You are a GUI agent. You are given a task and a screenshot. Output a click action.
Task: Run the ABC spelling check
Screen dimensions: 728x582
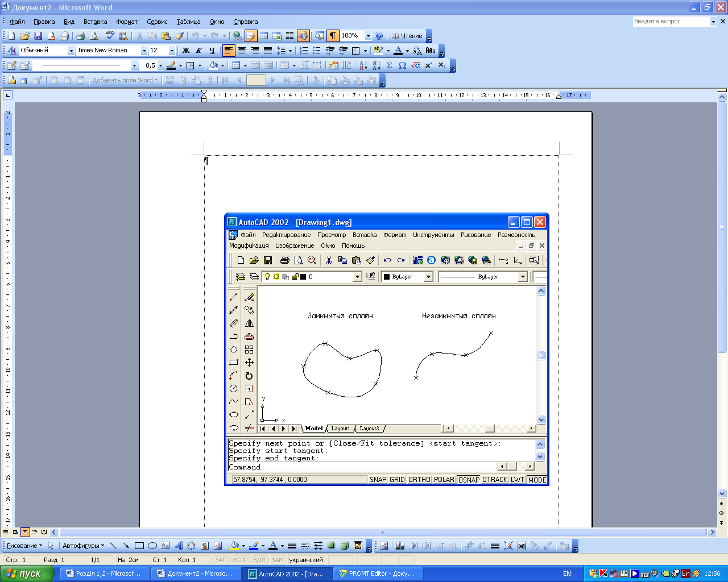coord(110,36)
